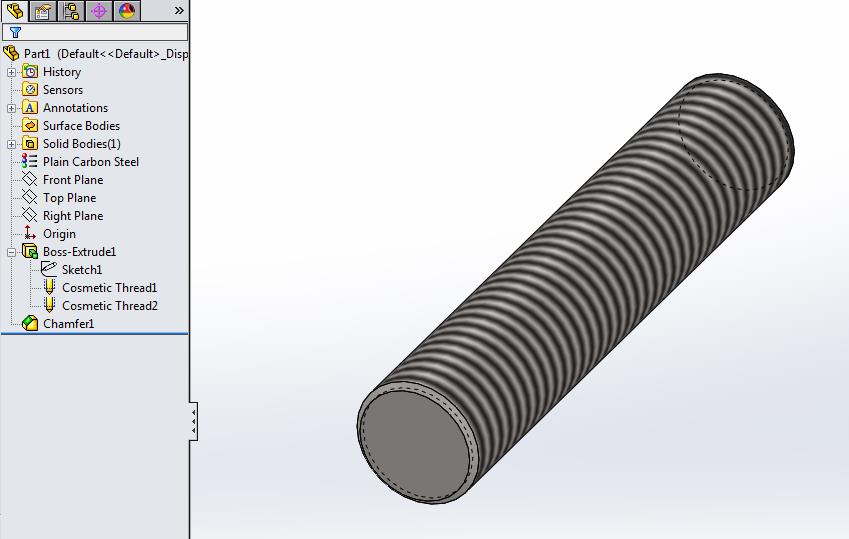Screen dimensions: 849x539
Task: Select Right Plane in the tree
Action: pyautogui.click(x=73, y=216)
